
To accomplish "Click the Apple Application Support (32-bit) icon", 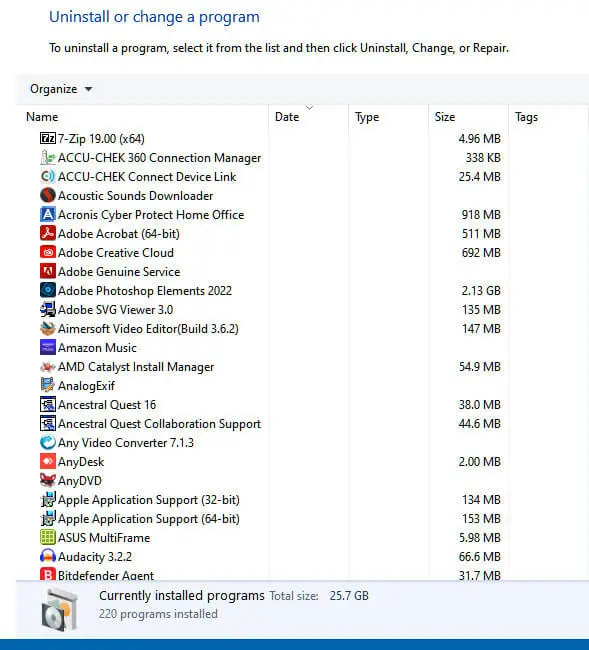I will pos(48,500).
